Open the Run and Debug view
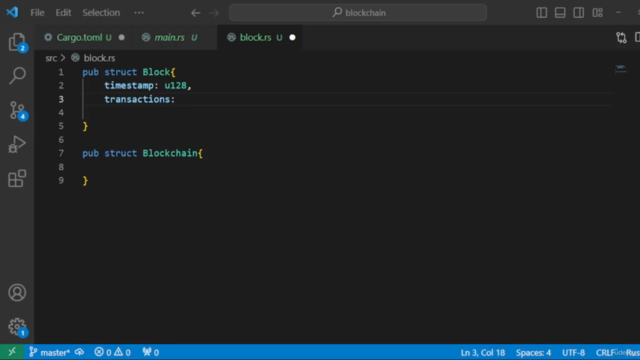The height and width of the screenshot is (360, 640). click(17, 144)
